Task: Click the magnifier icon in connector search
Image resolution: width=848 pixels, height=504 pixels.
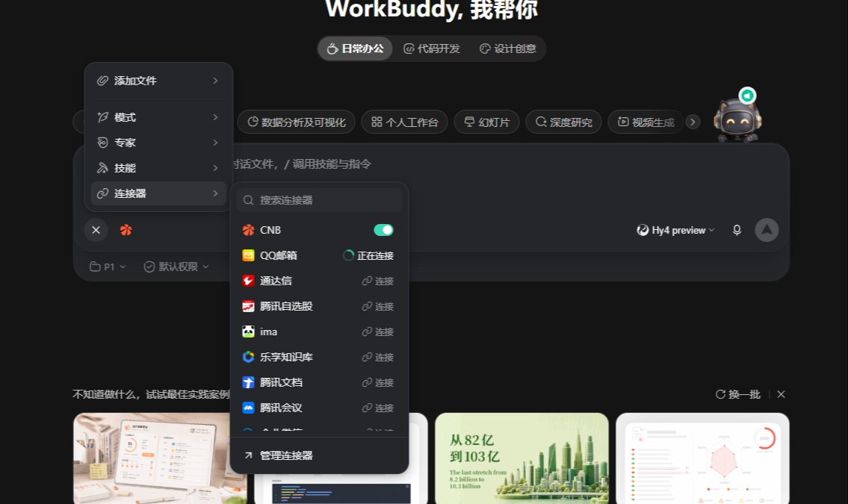Action: point(248,200)
